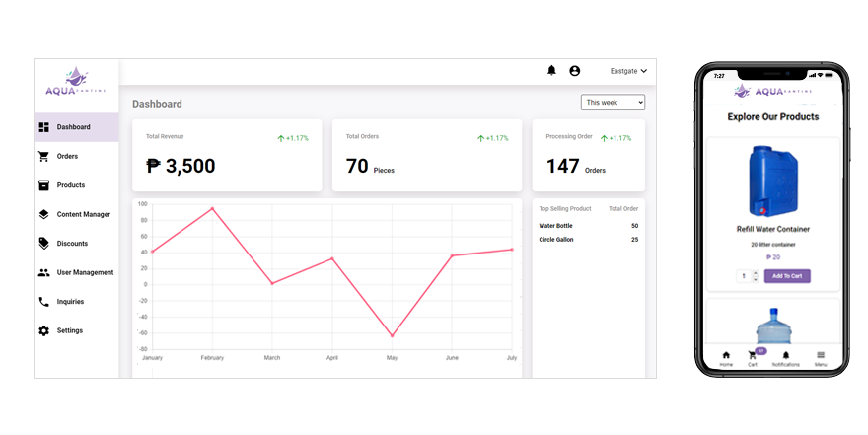Tap the ₱ 20 price on phone
Image resolution: width=868 pixels, height=435 pixels.
(772, 257)
